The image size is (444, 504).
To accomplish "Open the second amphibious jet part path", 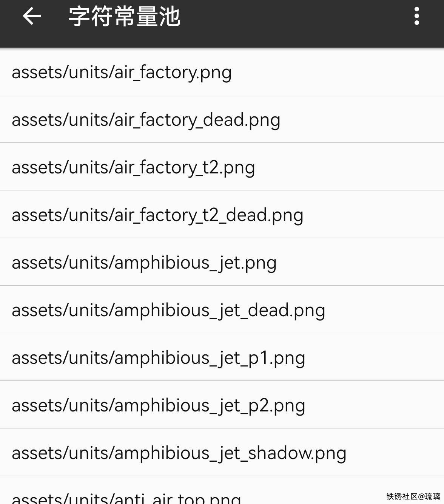I will pyautogui.click(x=158, y=405).
